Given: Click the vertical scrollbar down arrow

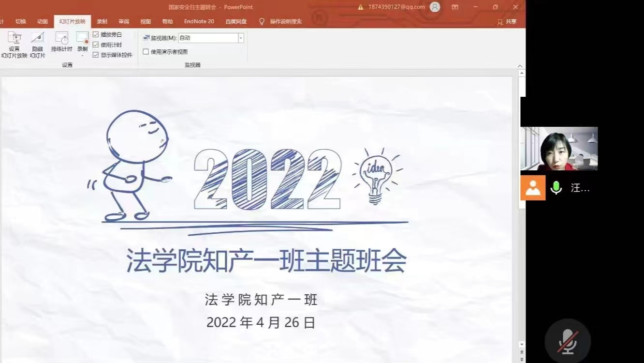Looking at the screenshot, I should point(522,345).
